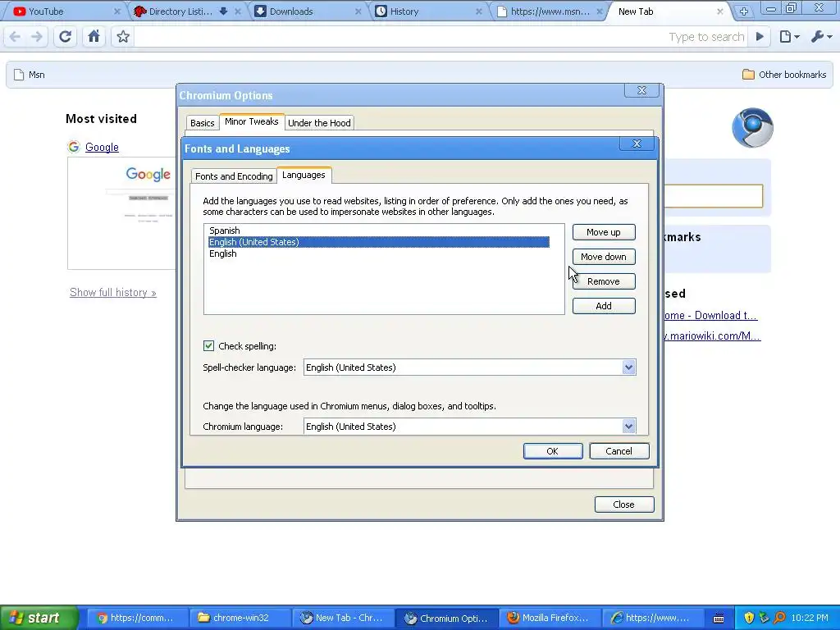The width and height of the screenshot is (840, 630).
Task: Close the Chromium Options window with X
Action: (641, 90)
